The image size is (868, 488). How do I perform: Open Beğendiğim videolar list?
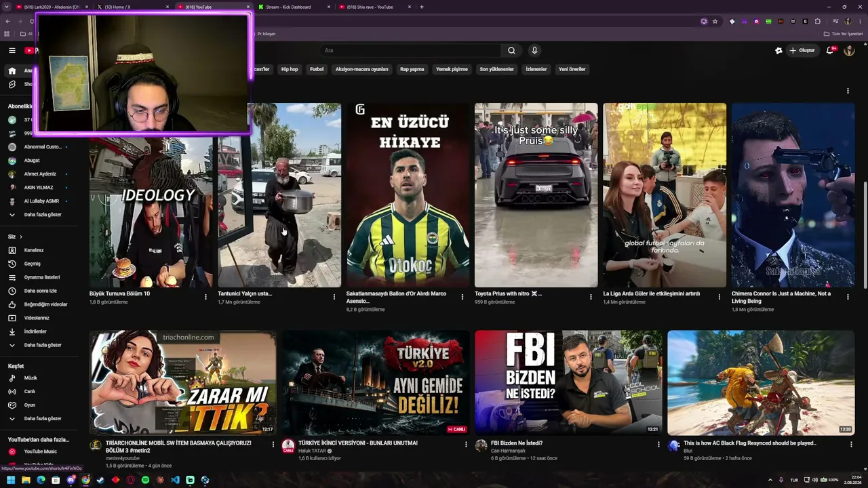45,304
